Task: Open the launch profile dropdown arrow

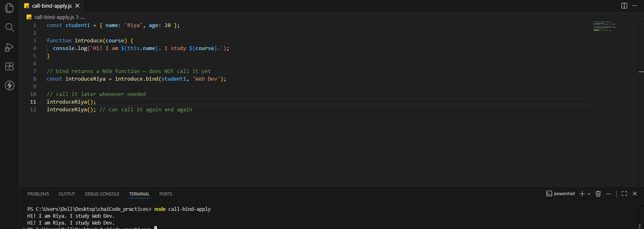Action: [x=589, y=194]
